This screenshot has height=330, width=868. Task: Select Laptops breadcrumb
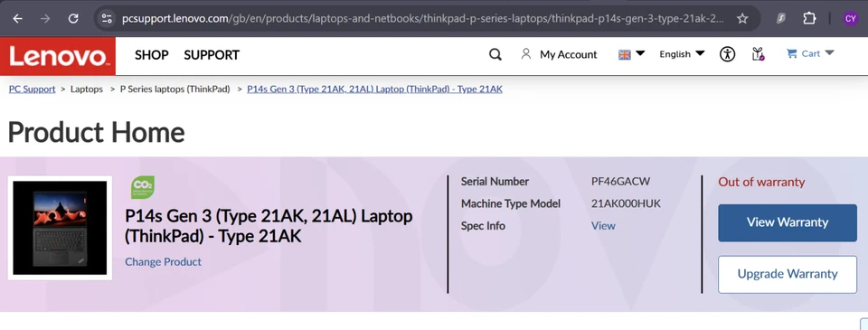87,90
